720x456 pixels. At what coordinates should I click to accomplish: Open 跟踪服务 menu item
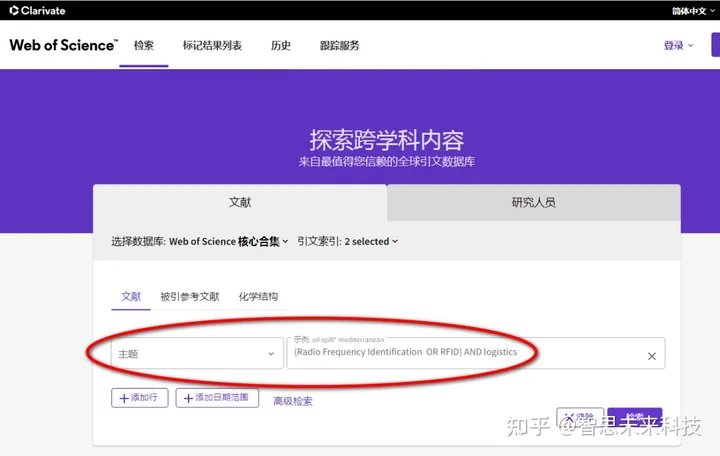pos(339,45)
